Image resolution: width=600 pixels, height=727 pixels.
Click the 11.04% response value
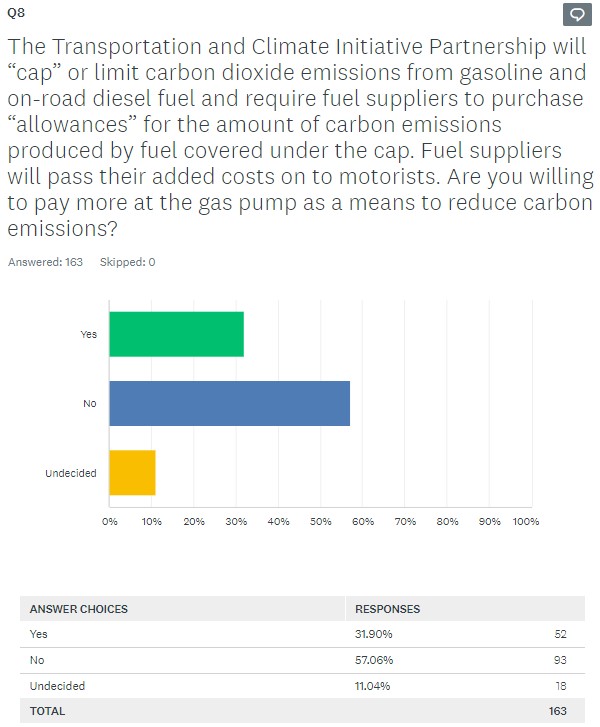coord(371,687)
